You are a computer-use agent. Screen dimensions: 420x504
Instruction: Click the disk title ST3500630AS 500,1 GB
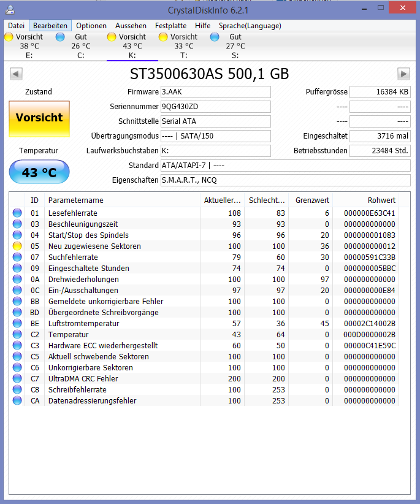tap(210, 74)
